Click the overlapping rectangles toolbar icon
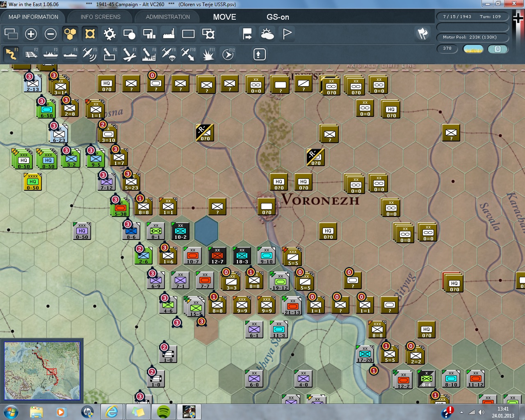 pyautogui.click(x=11, y=34)
